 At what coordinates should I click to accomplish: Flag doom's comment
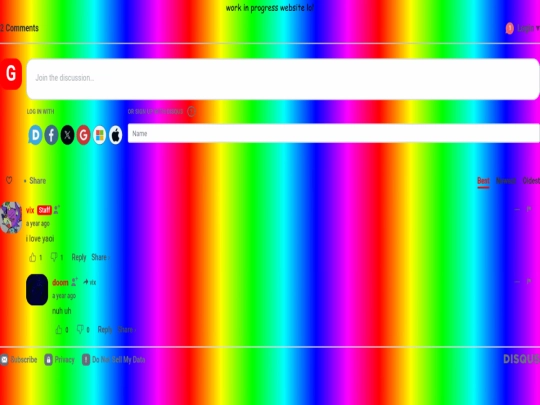pos(529,281)
